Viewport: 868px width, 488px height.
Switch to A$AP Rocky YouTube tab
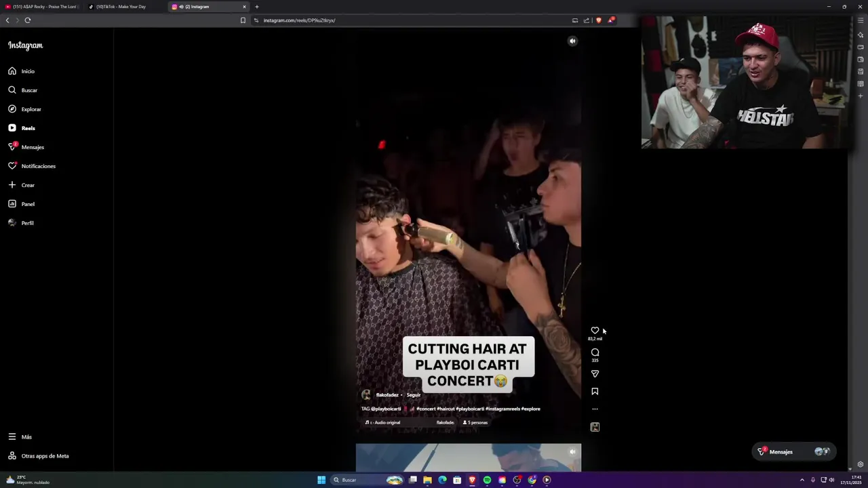point(42,7)
